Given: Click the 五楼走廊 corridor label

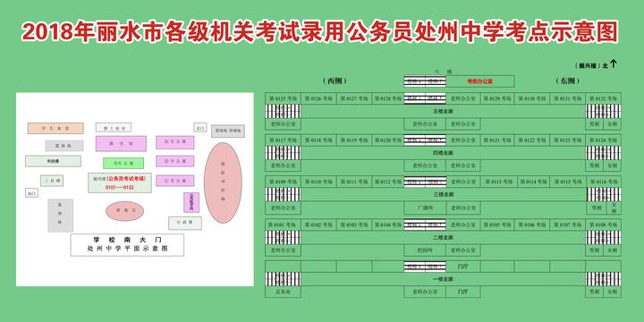Looking at the screenshot, I should [x=443, y=111].
